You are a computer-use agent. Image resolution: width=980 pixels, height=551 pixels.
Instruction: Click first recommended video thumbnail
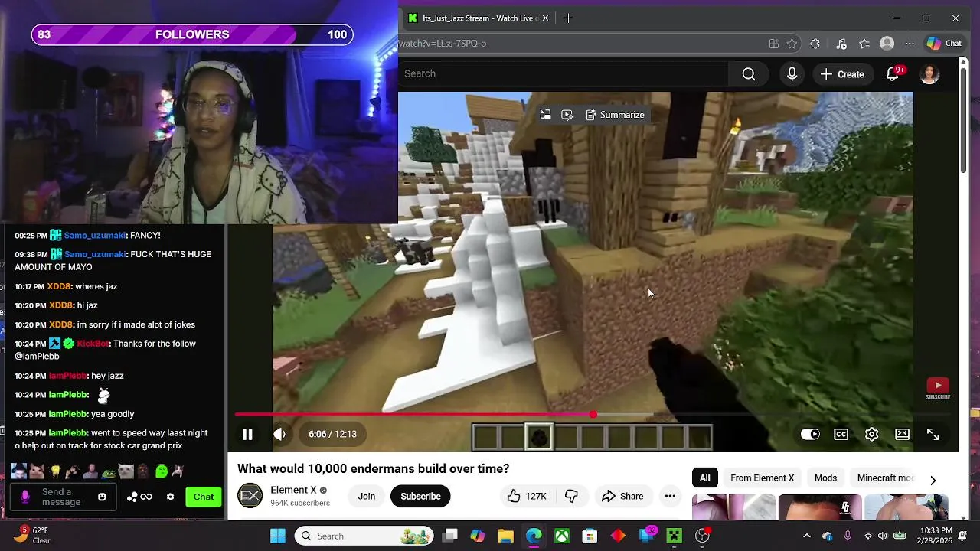(x=733, y=507)
